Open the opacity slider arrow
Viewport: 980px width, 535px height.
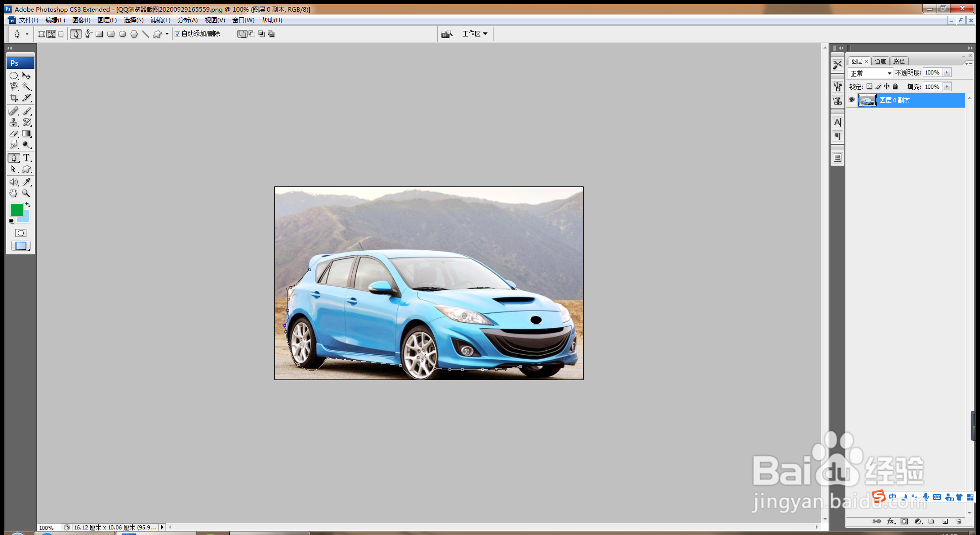947,72
